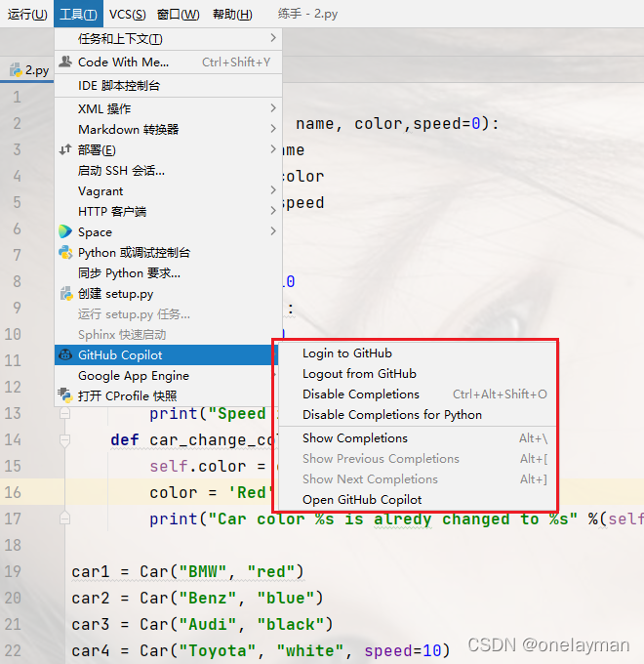The image size is (644, 664).
Task: Expand the Space submenu arrow
Action: 273,231
